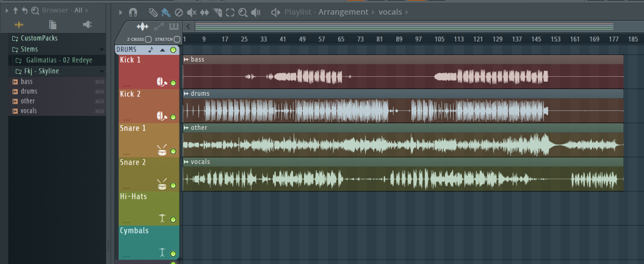Open the Browser options menu arrow

pyautogui.click(x=7, y=10)
